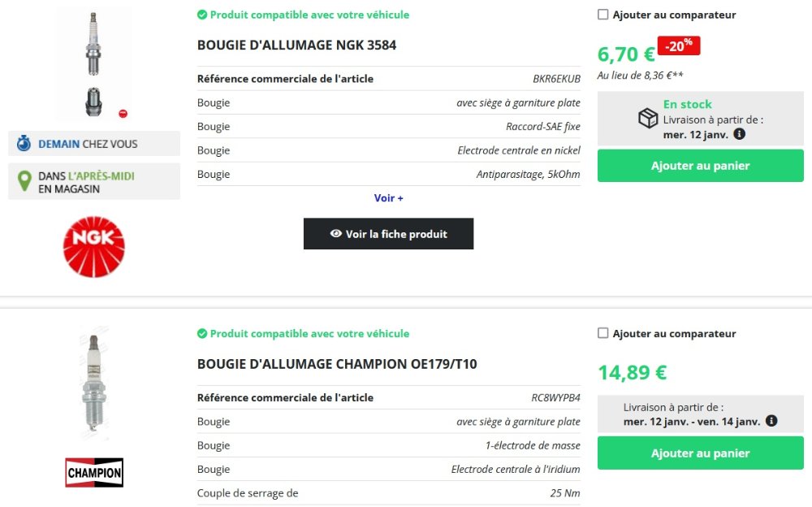The width and height of the screenshot is (812, 507).
Task: Expand NGK specifications with Voir +
Action: [389, 198]
